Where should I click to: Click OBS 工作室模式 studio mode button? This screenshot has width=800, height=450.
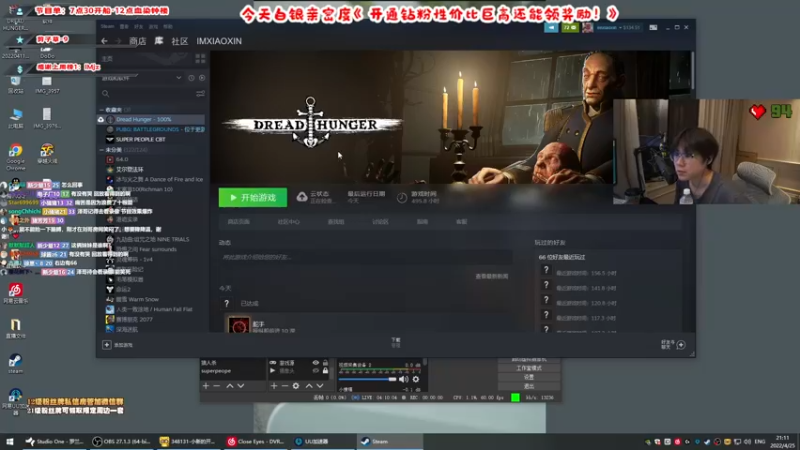pos(529,368)
